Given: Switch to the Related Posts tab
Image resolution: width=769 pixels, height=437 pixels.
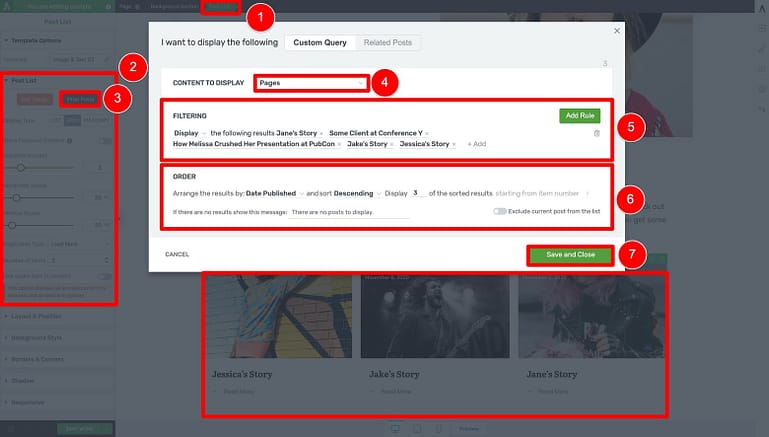Looking at the screenshot, I should click(x=387, y=43).
